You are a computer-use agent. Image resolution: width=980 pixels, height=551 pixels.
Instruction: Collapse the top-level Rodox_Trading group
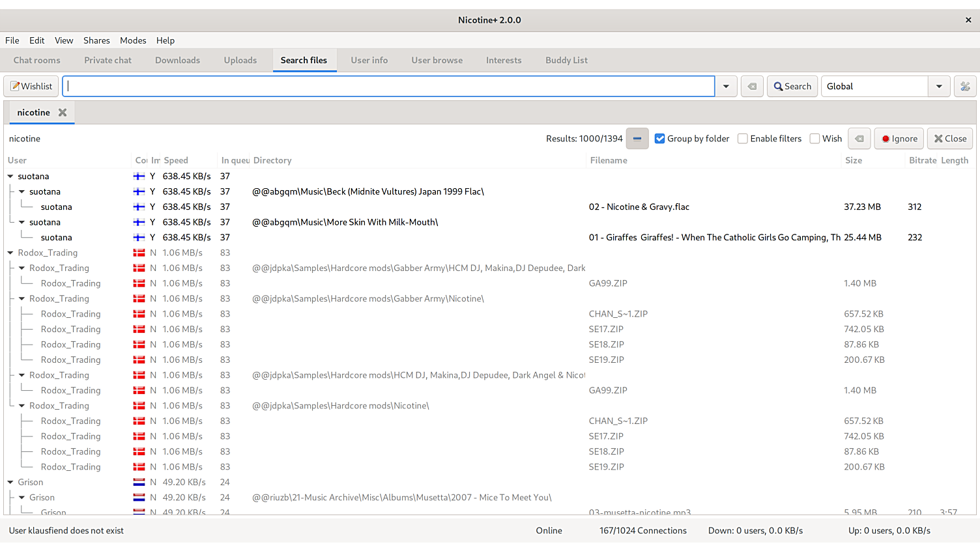(x=10, y=253)
